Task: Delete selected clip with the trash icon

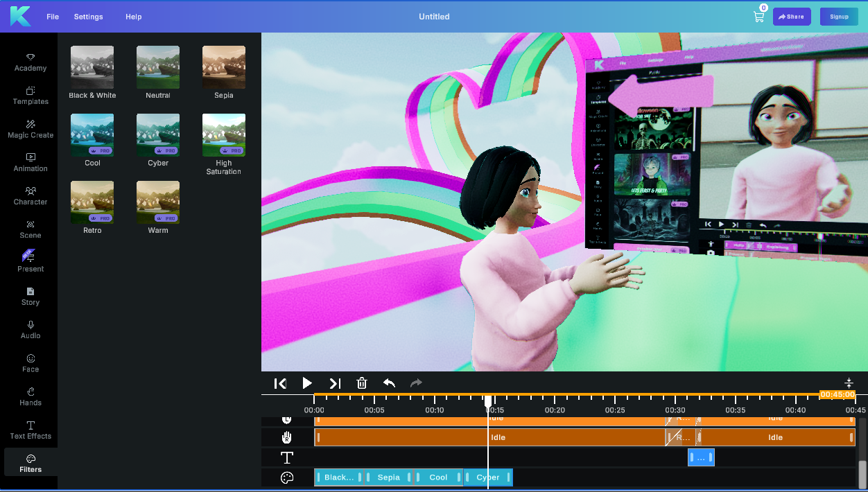Action: pos(361,383)
